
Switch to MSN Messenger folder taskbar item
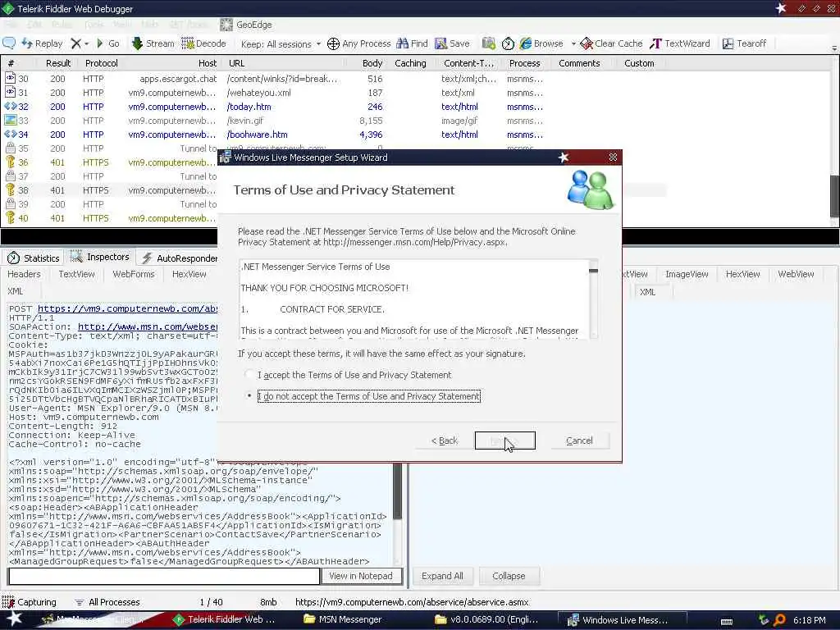(x=343, y=619)
